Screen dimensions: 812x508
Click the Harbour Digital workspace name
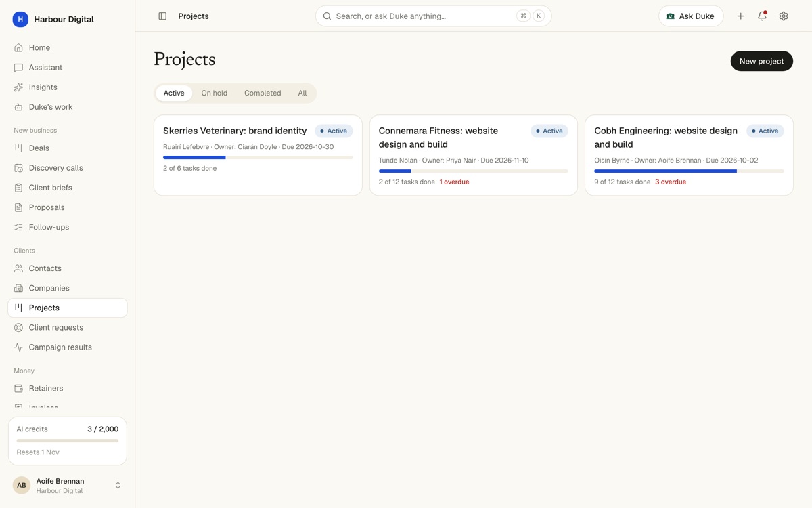click(64, 20)
